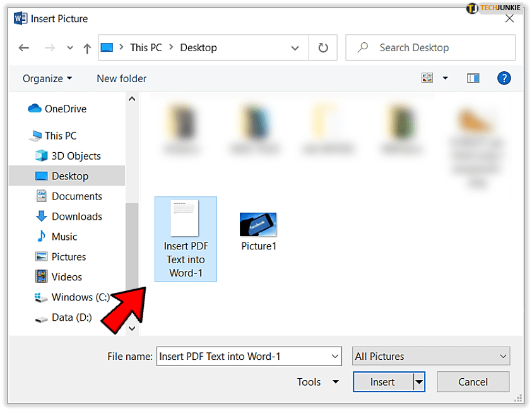This screenshot has width=532, height=411.
Task: Click the Up one level arrow
Action: tap(87, 48)
